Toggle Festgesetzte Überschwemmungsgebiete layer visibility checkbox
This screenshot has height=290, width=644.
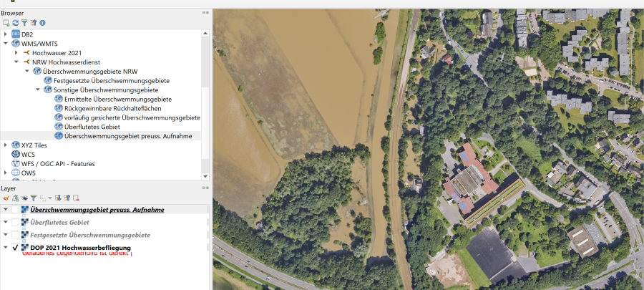tap(16, 235)
